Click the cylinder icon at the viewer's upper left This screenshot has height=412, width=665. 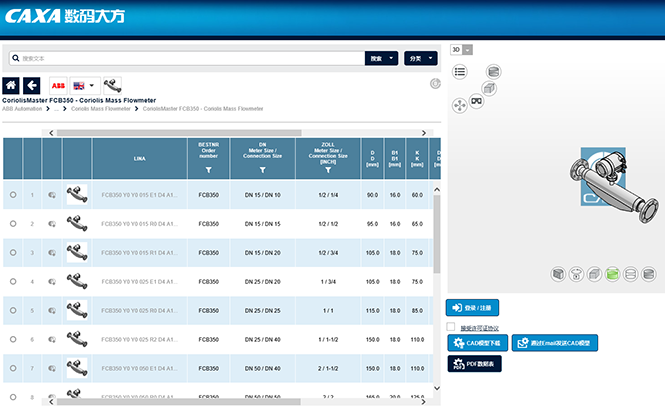(x=493, y=72)
